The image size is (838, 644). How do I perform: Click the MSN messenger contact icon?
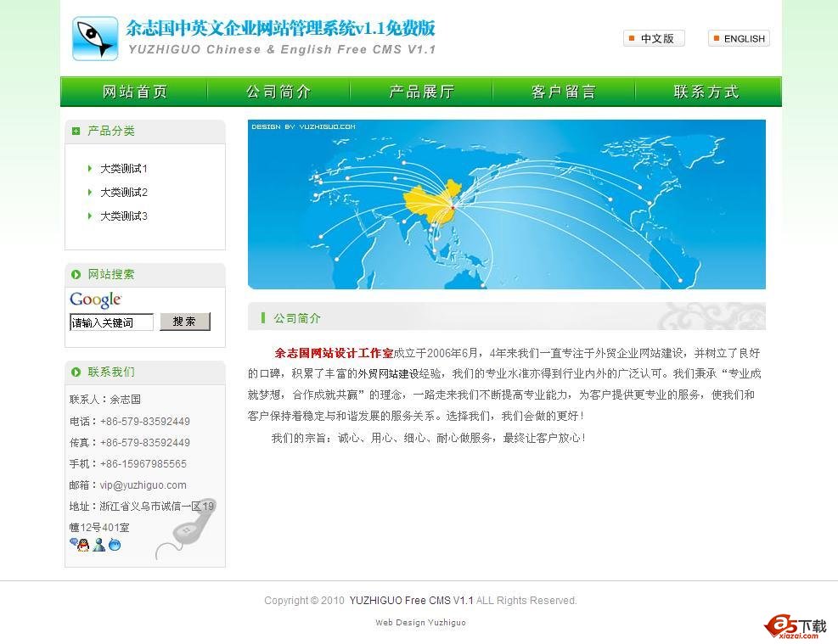100,546
